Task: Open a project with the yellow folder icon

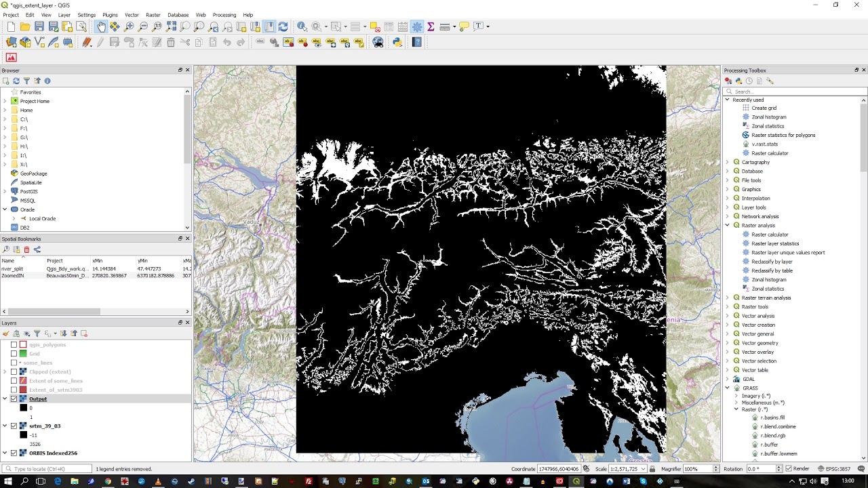Action: [25, 26]
